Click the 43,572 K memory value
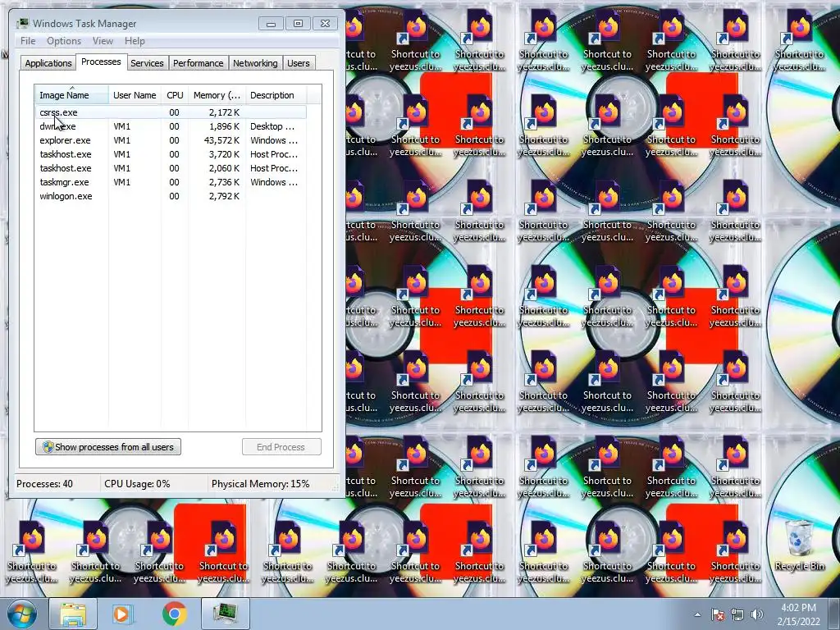Screen dimensions: 840x630 tap(221, 140)
